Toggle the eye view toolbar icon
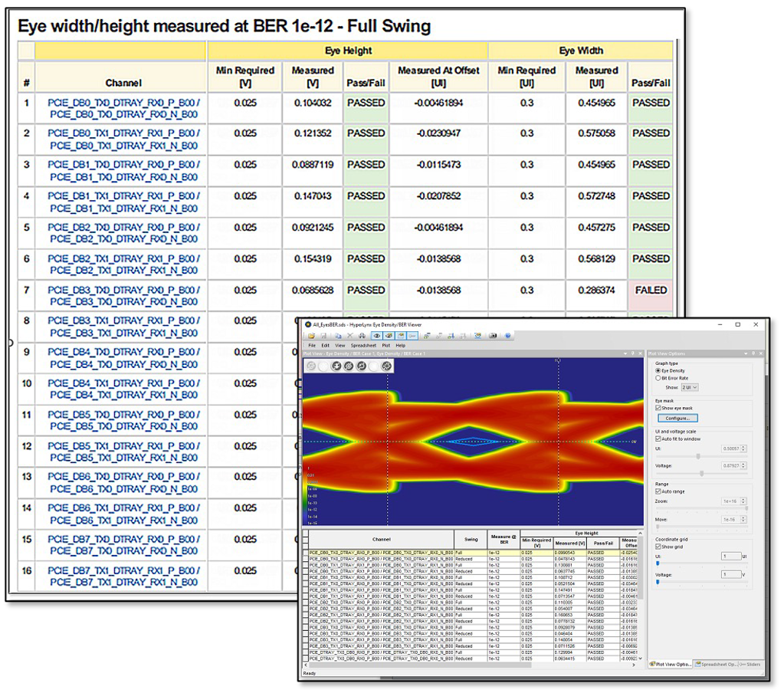 tap(376, 336)
